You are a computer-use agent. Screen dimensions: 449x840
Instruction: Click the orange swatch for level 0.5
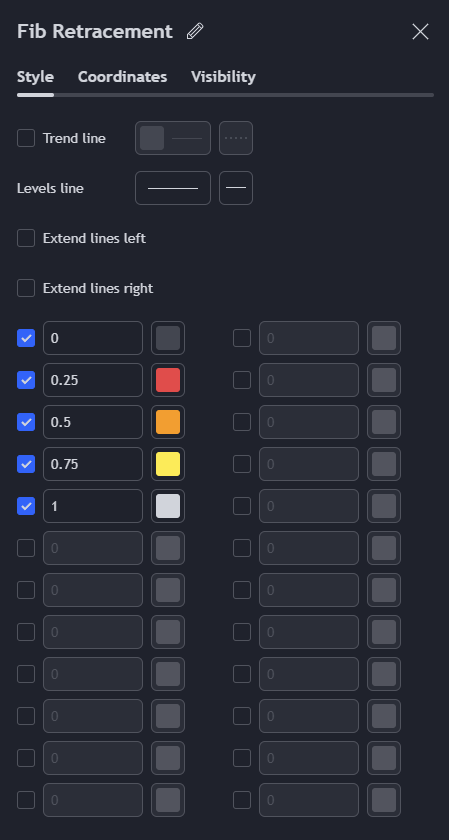pyautogui.click(x=168, y=422)
